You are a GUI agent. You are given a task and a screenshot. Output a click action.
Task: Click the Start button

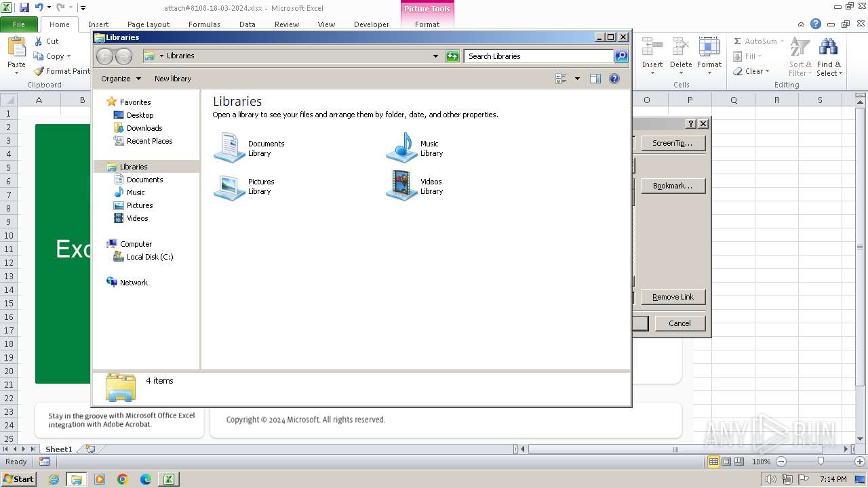point(18,479)
